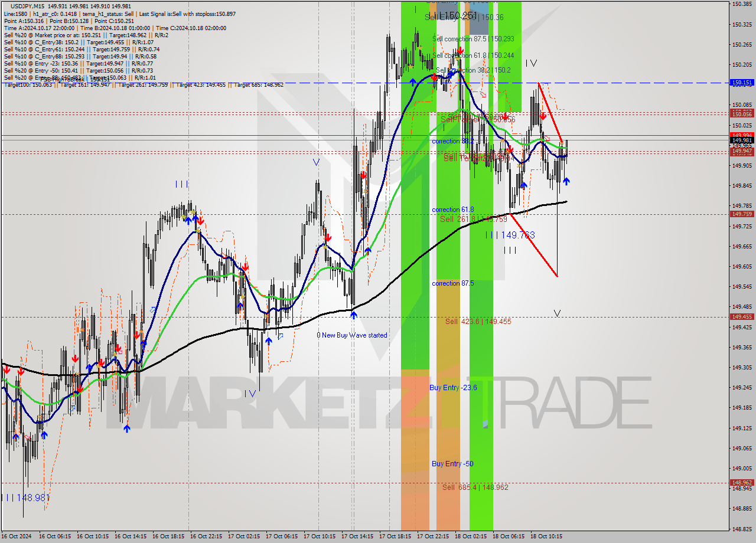The image size is (756, 543).
Task: Click the '18 Oct 02:15' time label
Action: tap(471, 537)
